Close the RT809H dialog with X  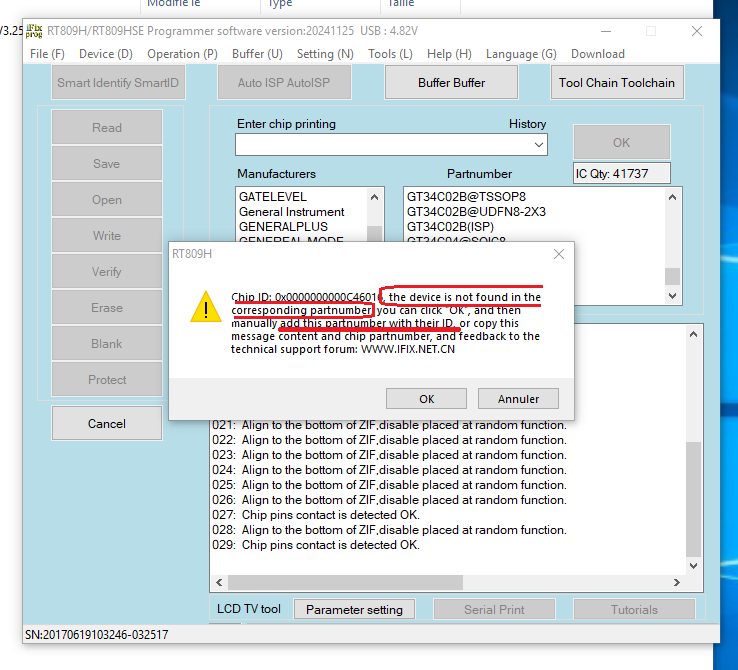click(x=559, y=254)
